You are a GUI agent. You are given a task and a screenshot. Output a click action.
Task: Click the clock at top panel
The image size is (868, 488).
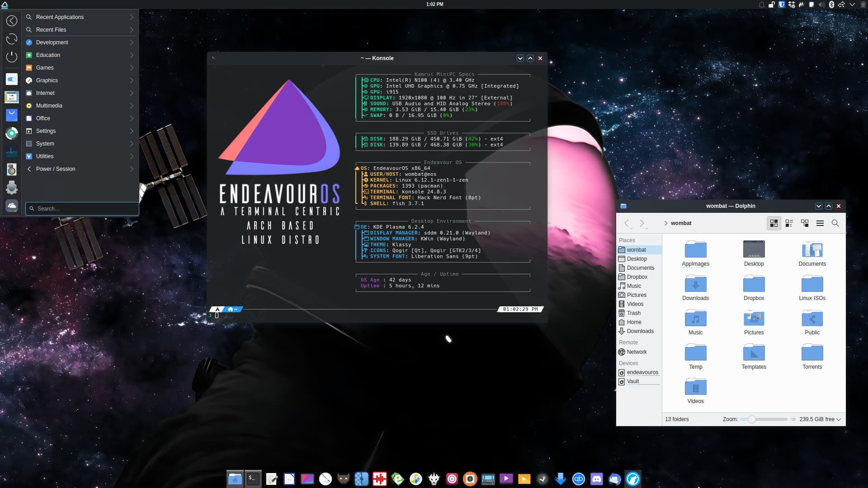click(434, 4)
